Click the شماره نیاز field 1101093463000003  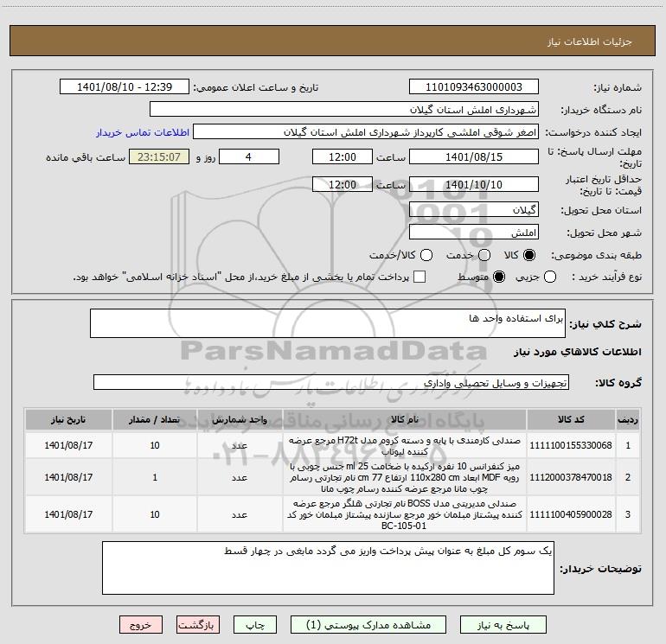[x=474, y=86]
